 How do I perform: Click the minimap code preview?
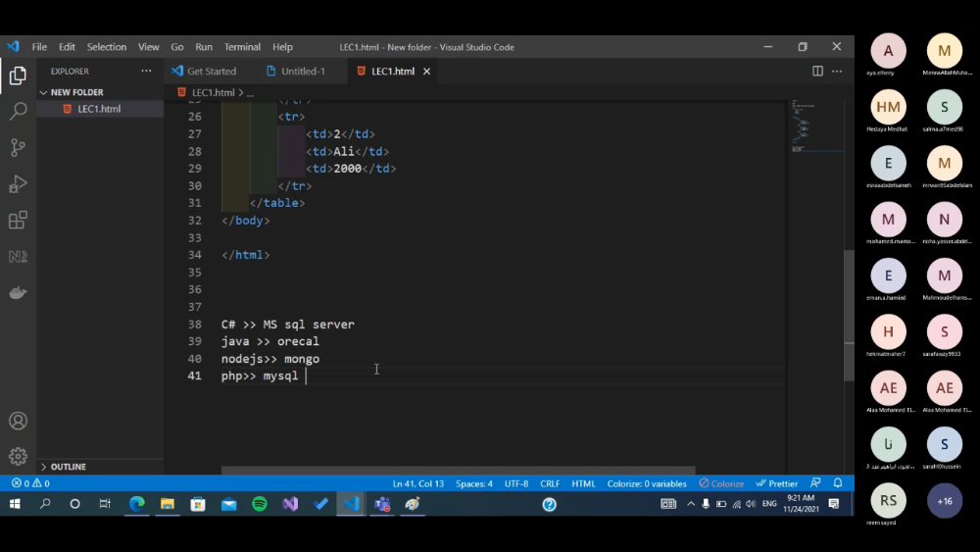tap(815, 126)
